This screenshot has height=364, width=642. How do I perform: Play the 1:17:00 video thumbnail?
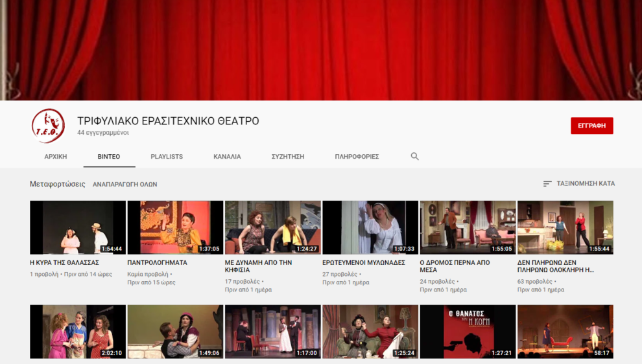pyautogui.click(x=272, y=332)
